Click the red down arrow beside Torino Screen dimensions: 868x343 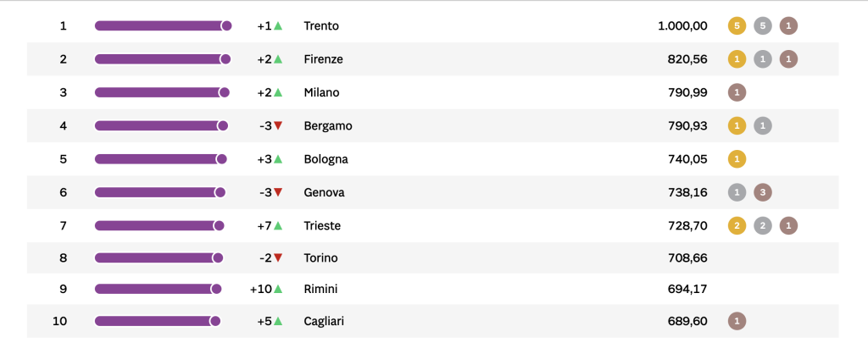tap(278, 257)
